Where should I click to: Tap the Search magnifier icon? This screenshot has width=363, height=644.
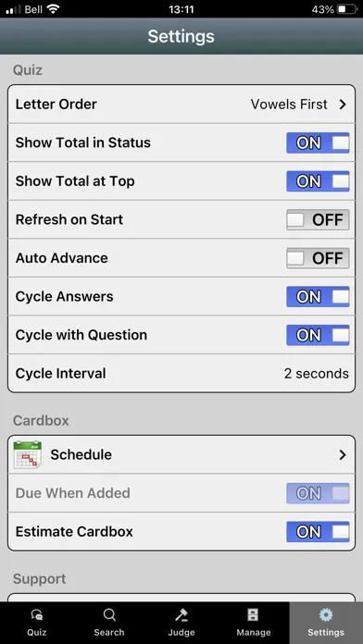click(109, 614)
